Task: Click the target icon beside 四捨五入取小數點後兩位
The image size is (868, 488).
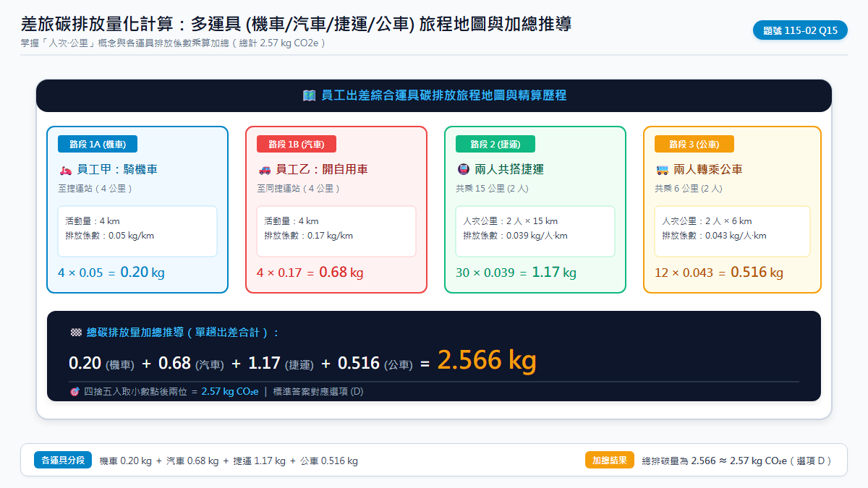Action: point(75,391)
